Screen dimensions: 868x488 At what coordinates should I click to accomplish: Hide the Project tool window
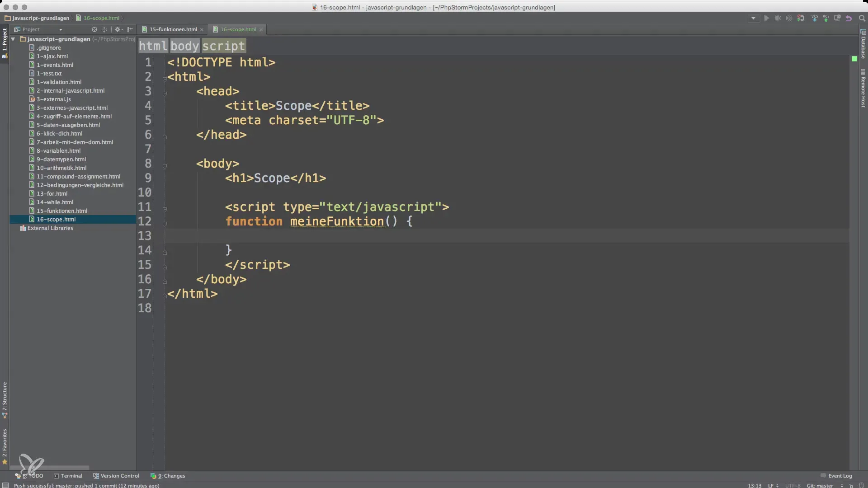[x=130, y=29]
